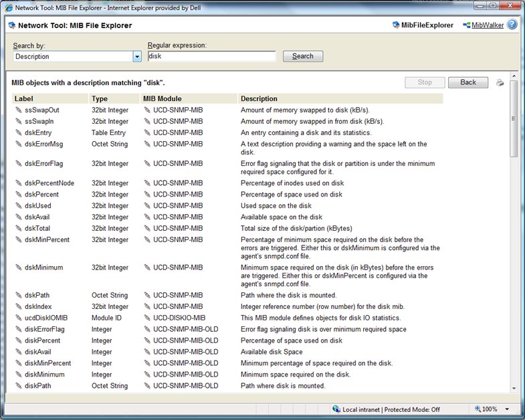
Task: Select the dskPercentNode label
Action: click(49, 183)
